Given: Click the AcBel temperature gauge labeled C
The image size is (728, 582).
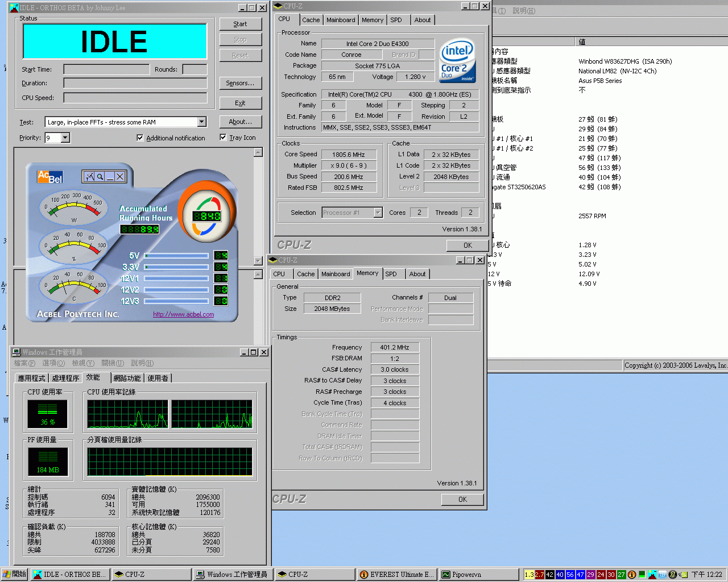Looking at the screenshot, I should coord(74,286).
